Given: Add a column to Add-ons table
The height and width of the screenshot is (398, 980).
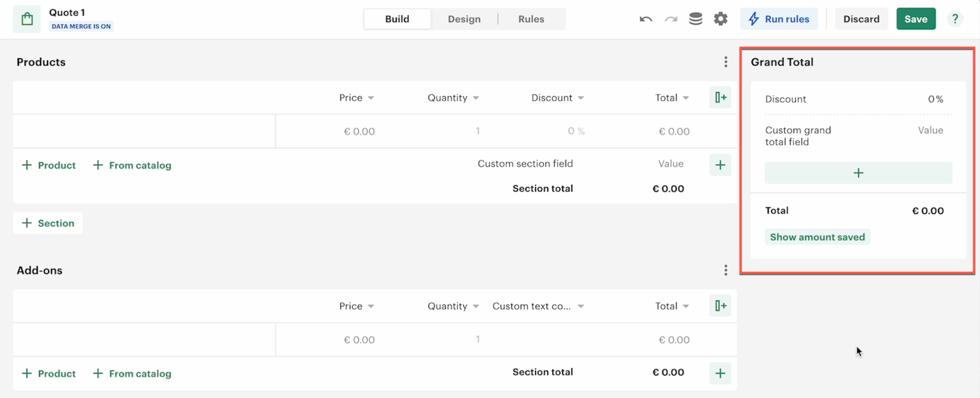Looking at the screenshot, I should coord(720,306).
